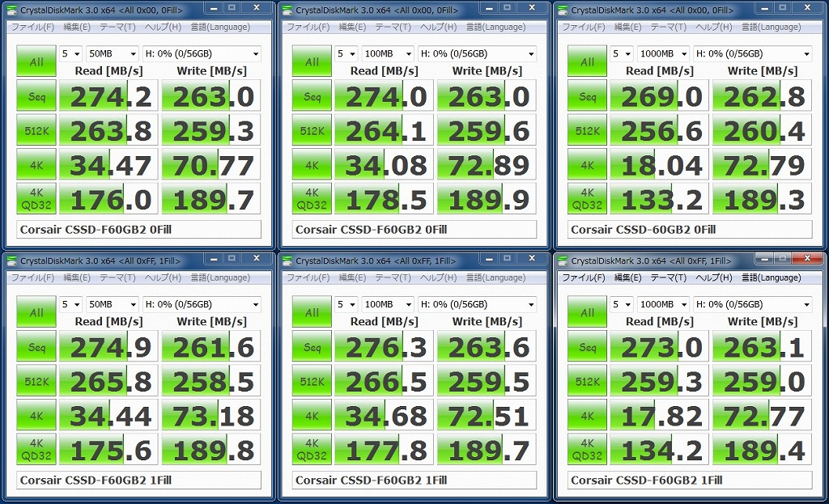Viewport: 829px width, 504px height.
Task: Run the 4K test in 1Fill 100MB window
Action: (x=312, y=415)
